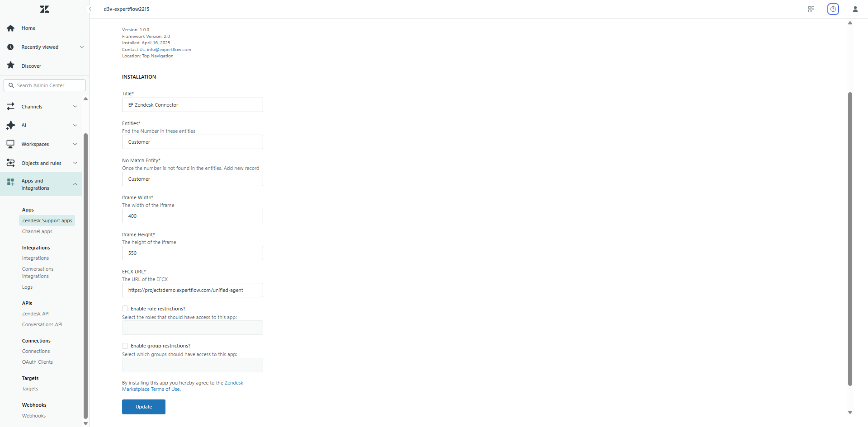Go to Zendesk API page
The height and width of the screenshot is (427, 868).
tap(36, 314)
